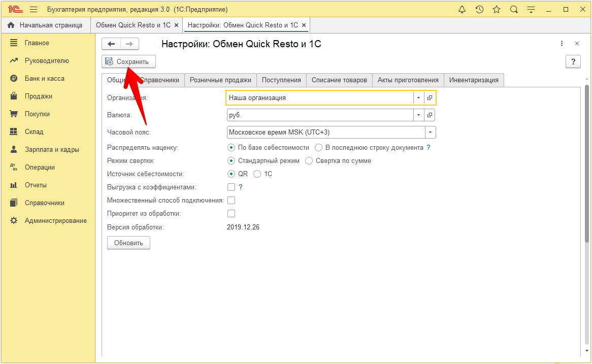Click the 1С logo icon
The image size is (592, 364).
[15, 10]
